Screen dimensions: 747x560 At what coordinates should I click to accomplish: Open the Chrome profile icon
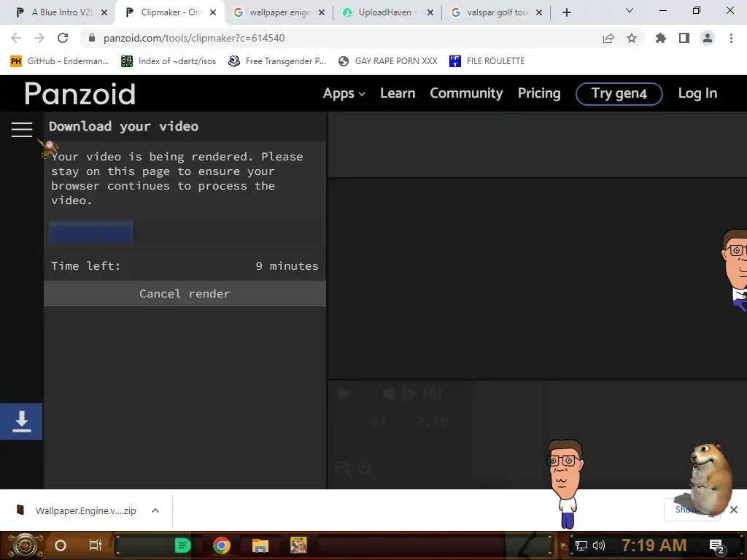pos(708,38)
